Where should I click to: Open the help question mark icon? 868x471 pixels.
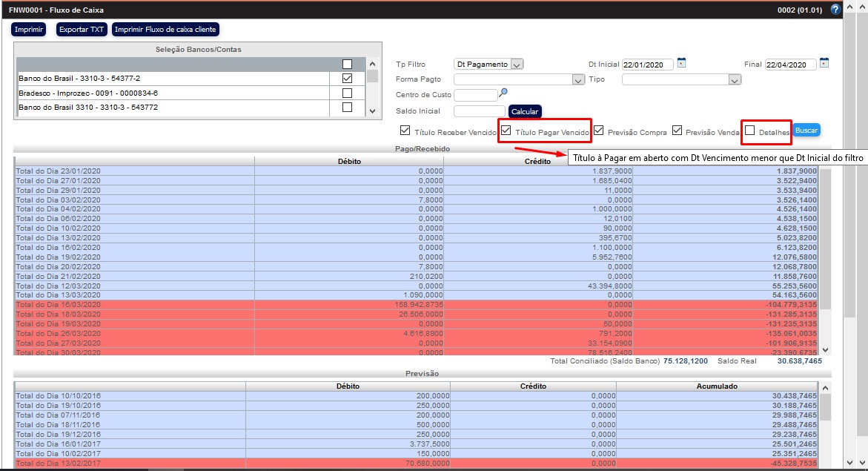tap(835, 10)
